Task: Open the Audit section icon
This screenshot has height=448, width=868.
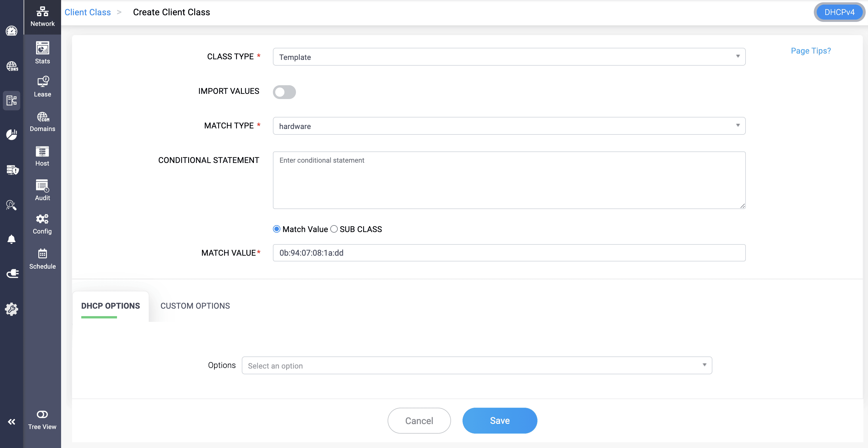Action: 42,190
